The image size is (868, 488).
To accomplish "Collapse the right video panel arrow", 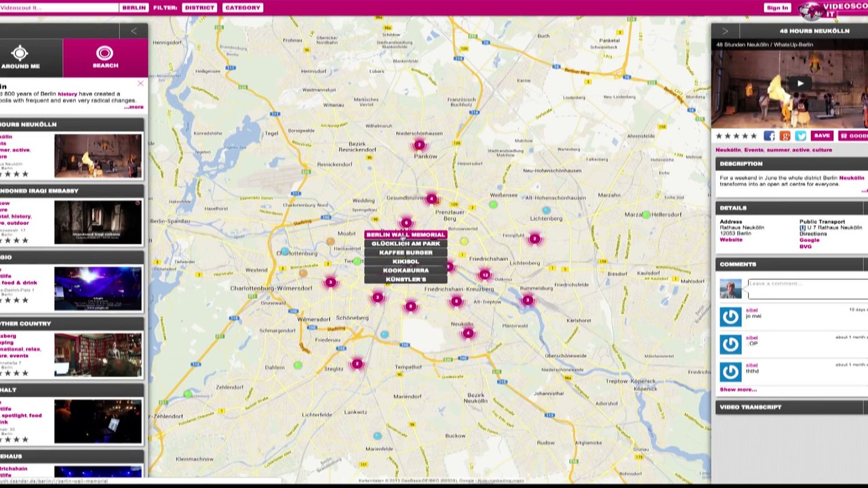I will click(725, 31).
